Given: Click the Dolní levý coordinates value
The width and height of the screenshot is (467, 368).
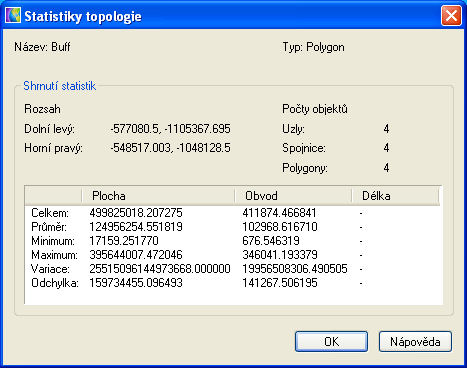Looking at the screenshot, I should [x=170, y=129].
